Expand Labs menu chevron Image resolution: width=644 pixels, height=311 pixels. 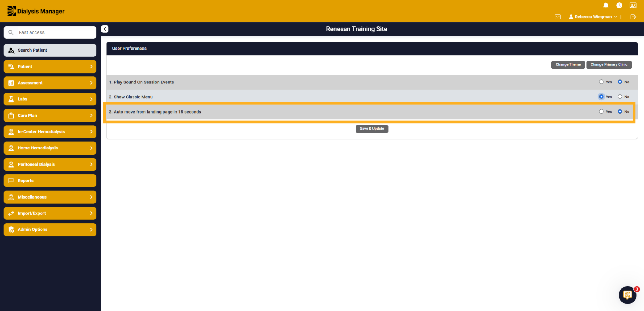coord(91,99)
